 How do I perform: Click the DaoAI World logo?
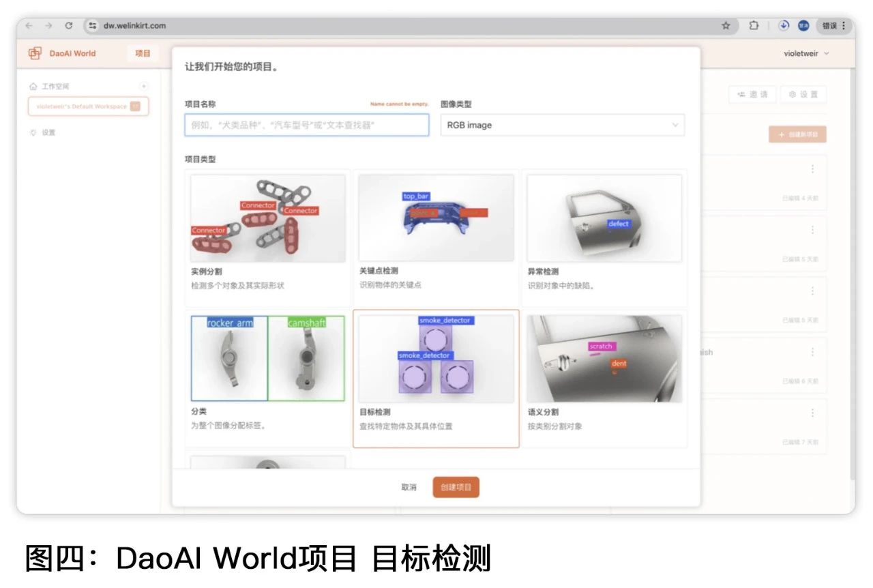pyautogui.click(x=62, y=53)
